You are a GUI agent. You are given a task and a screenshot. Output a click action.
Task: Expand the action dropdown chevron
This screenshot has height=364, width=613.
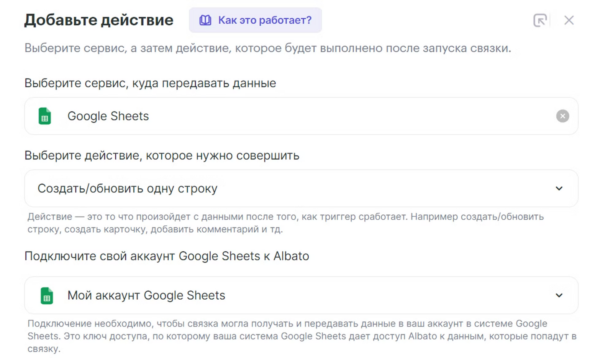(559, 188)
